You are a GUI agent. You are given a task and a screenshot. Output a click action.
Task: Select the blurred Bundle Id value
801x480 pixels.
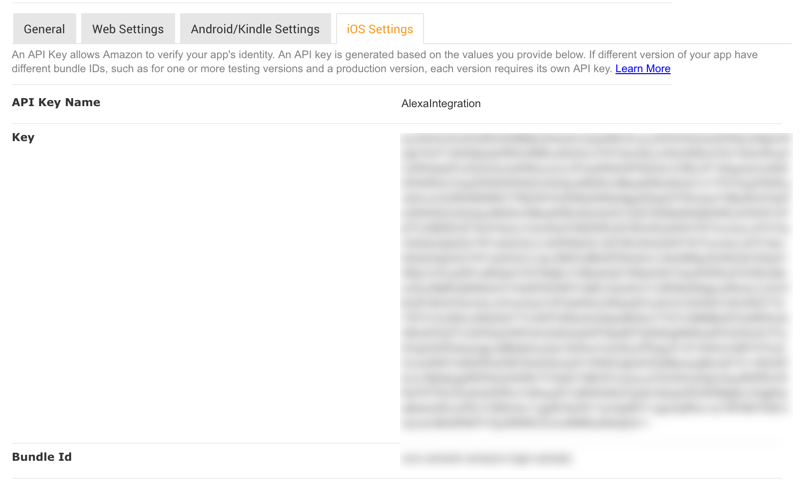coord(486,459)
